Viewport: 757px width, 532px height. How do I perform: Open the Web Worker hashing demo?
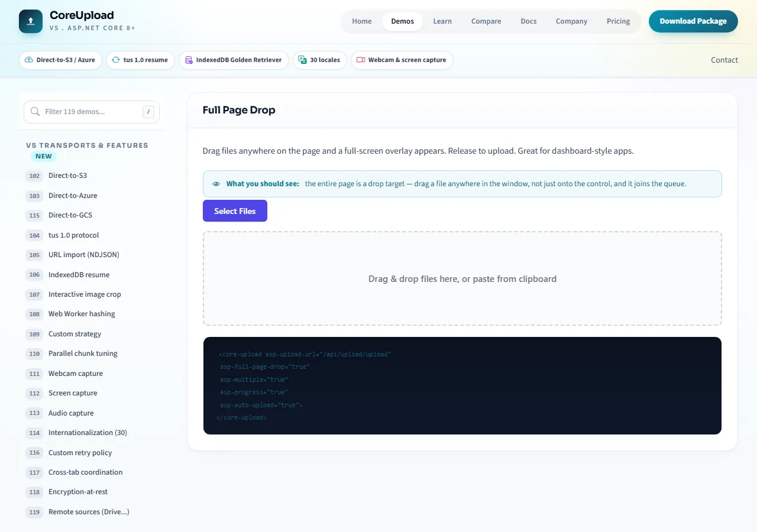92,314
